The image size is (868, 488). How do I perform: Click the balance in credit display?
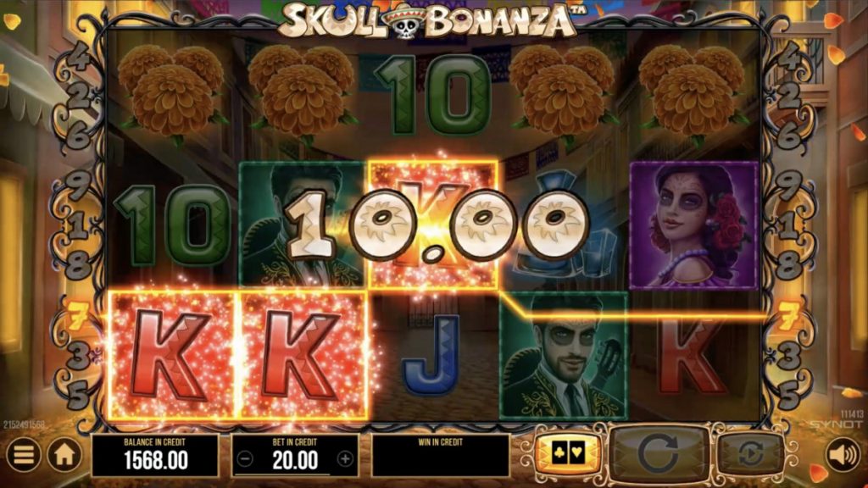point(155,455)
